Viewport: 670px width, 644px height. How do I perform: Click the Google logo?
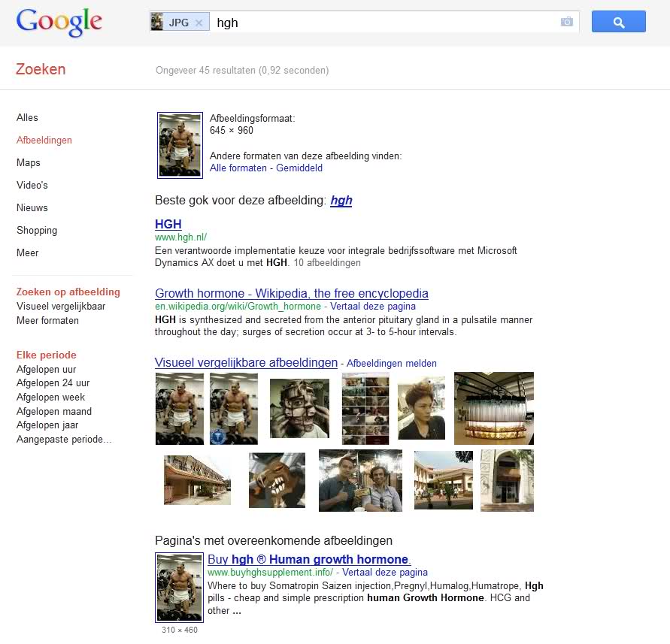[59, 23]
